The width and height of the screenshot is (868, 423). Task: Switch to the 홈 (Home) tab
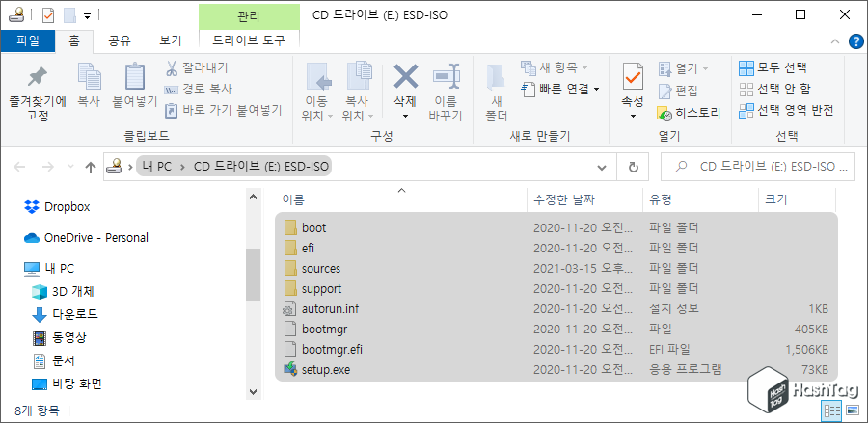click(x=74, y=40)
